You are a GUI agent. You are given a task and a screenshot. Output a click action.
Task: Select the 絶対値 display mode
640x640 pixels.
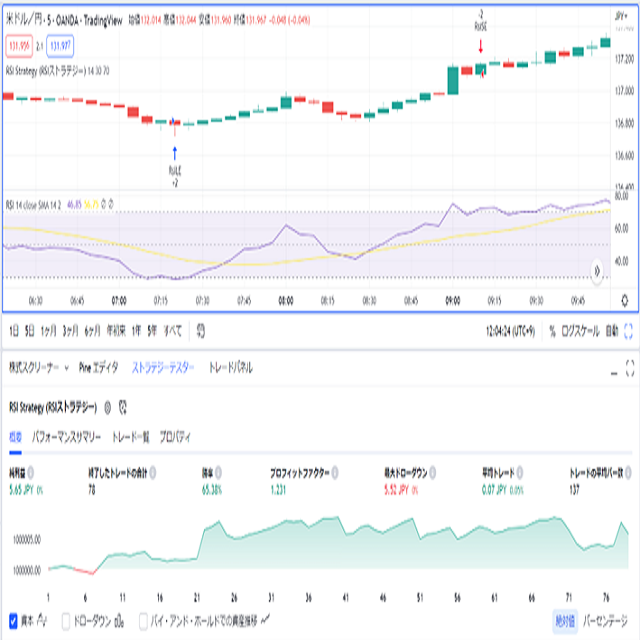(x=565, y=621)
